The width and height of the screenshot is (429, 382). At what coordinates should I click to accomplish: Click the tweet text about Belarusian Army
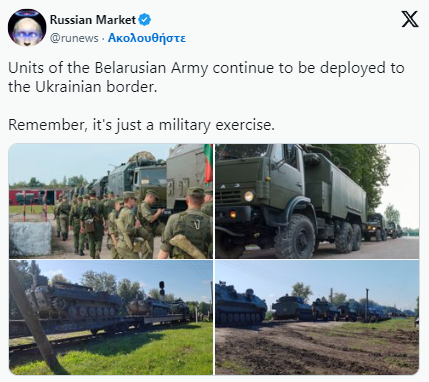tap(206, 77)
